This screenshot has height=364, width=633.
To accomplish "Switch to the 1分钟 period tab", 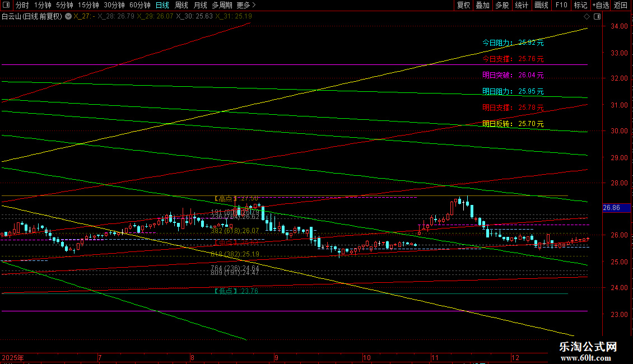I will point(43,5).
